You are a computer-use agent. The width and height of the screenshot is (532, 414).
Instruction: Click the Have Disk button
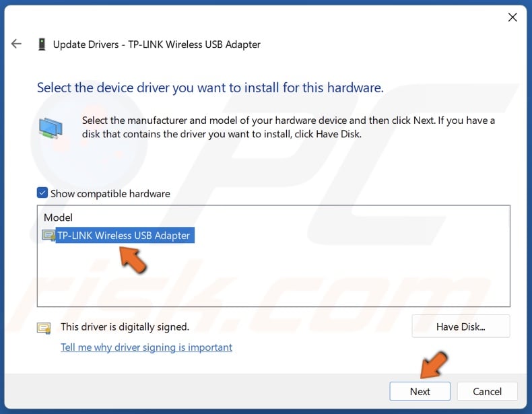pos(461,326)
